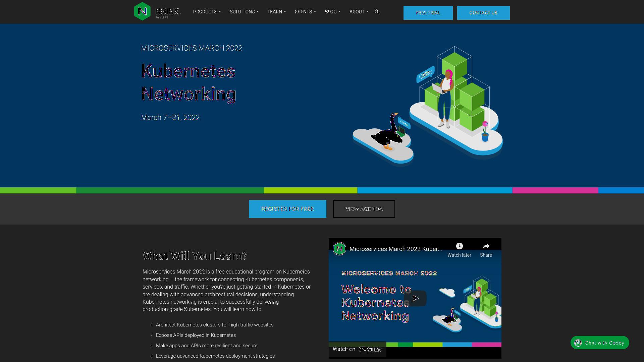Click the Contact Us button

click(x=483, y=13)
